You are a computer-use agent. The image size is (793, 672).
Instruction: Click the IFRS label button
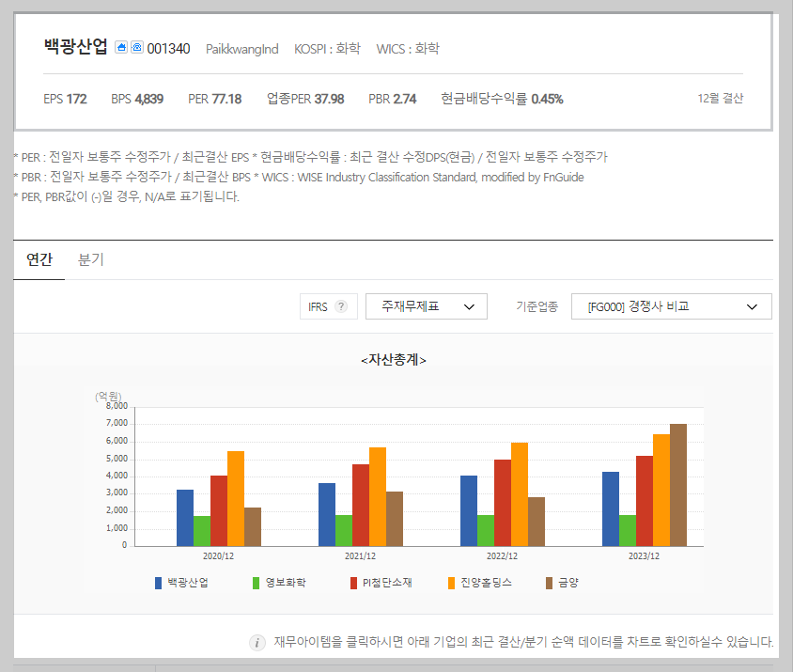[x=329, y=306]
